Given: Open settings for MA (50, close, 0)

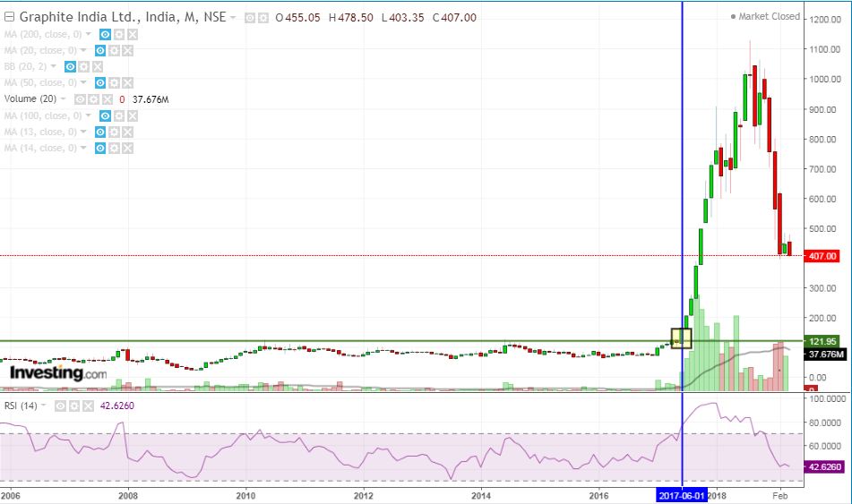Looking at the screenshot, I should pos(114,82).
